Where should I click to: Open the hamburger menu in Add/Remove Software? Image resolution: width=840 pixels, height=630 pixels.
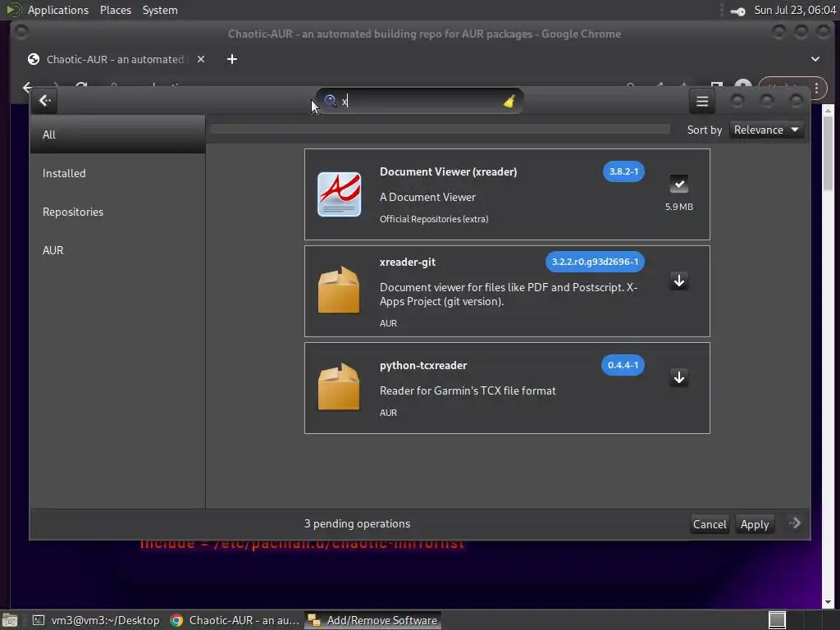(x=702, y=101)
